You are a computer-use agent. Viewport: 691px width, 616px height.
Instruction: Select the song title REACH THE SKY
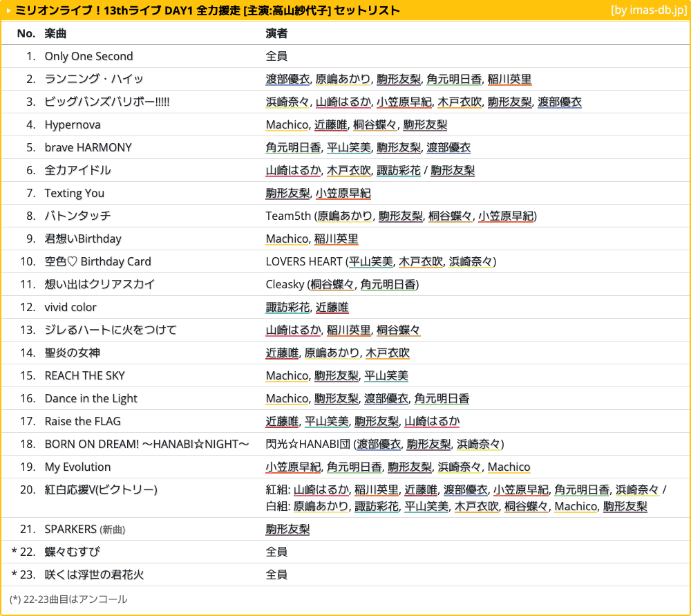[84, 375]
